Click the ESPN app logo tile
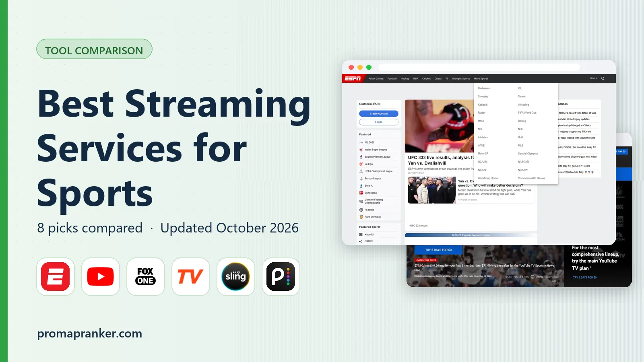This screenshot has height=362, width=644. (x=56, y=277)
